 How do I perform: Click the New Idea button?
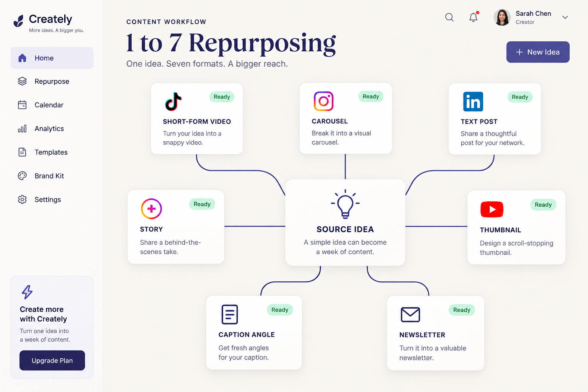(538, 52)
